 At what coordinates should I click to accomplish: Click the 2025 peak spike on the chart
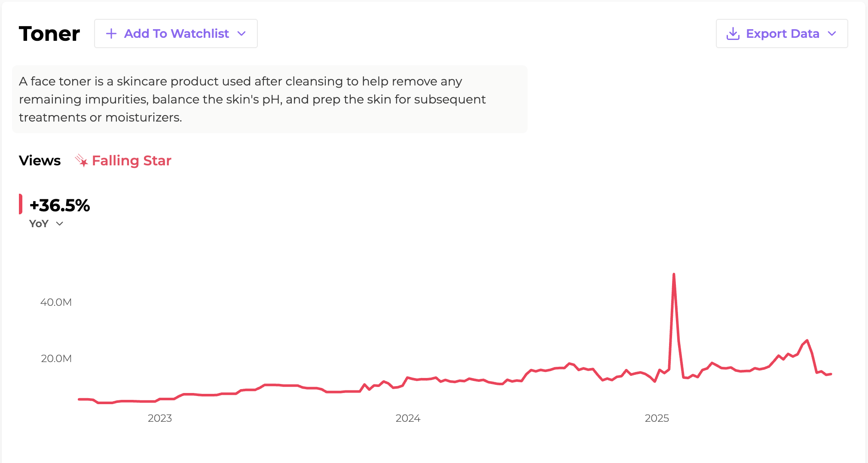(x=673, y=274)
